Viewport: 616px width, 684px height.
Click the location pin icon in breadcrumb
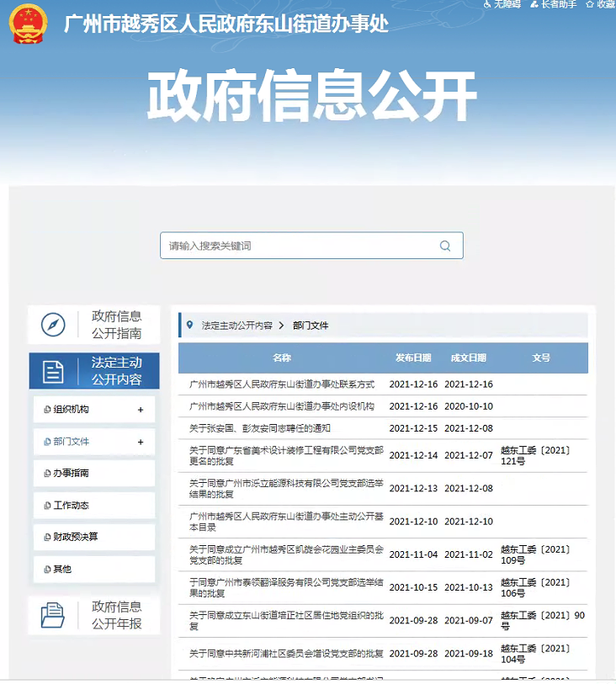(189, 325)
